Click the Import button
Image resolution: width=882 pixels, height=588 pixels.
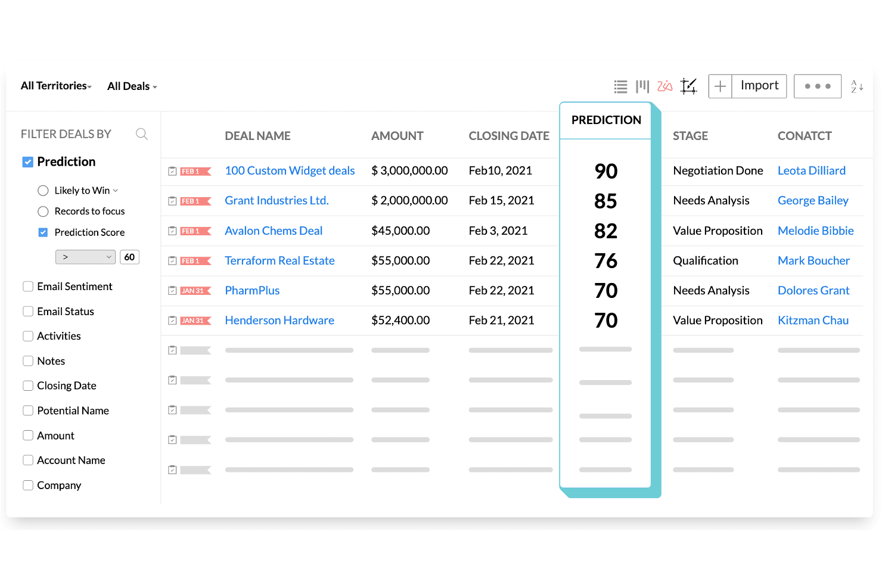[x=759, y=86]
